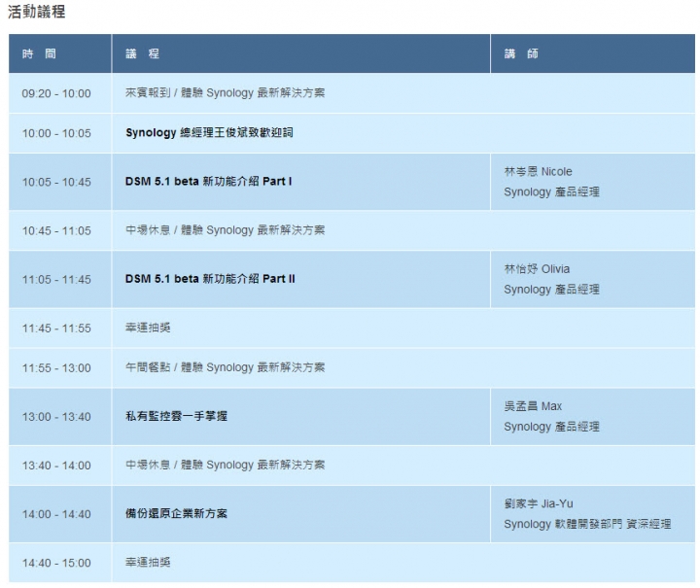700x588 pixels.
Task: Select the 私有監控雲一手掌握 session
Action: coord(176,416)
